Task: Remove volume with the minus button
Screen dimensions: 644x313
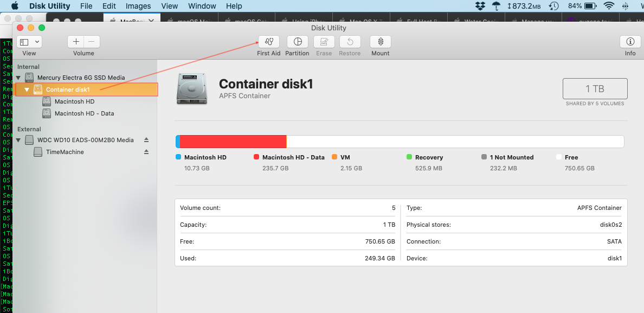Action: click(92, 42)
